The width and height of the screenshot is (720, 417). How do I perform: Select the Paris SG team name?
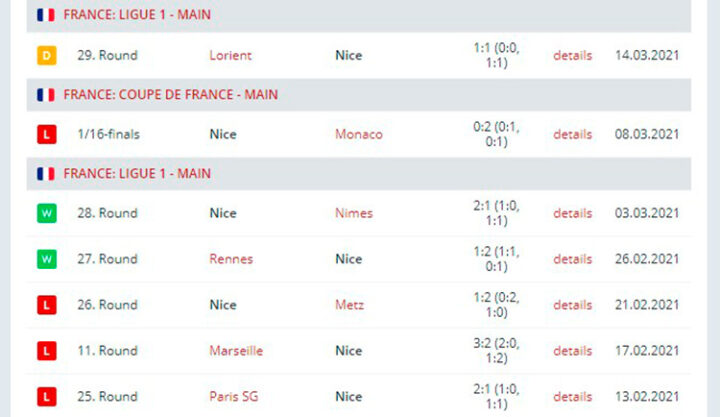click(233, 397)
